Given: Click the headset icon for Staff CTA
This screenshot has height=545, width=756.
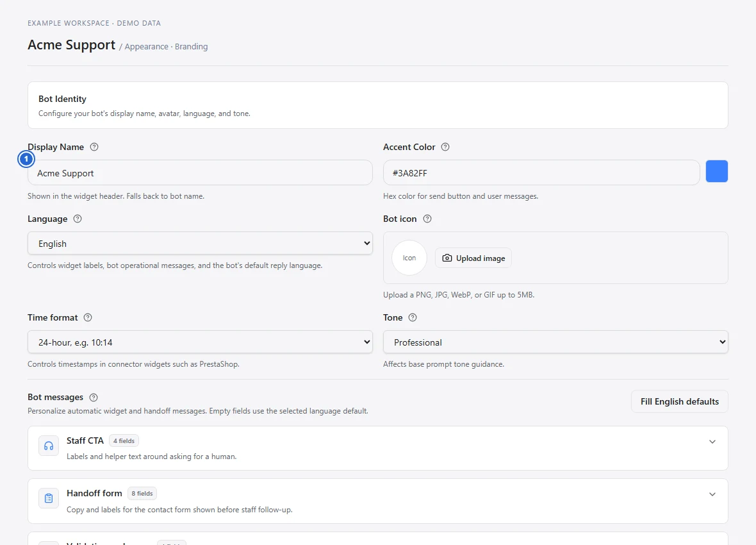Looking at the screenshot, I should coord(49,446).
